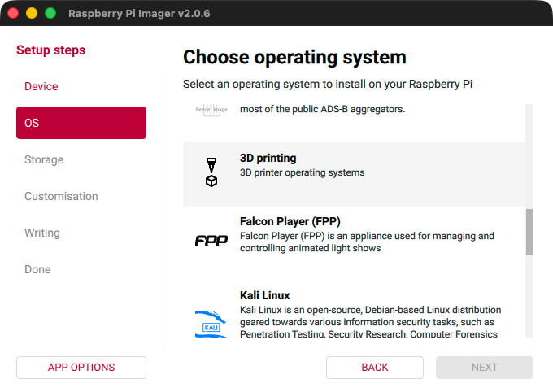This screenshot has height=392, width=553.
Task: Select the OS setup step
Action: [81, 123]
